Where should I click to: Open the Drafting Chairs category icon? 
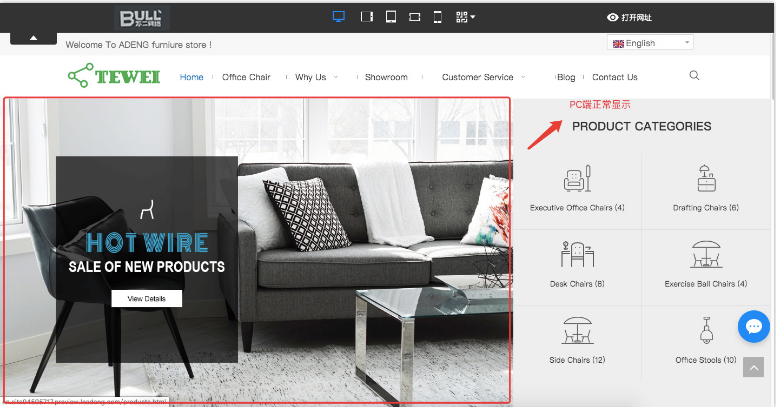[706, 180]
